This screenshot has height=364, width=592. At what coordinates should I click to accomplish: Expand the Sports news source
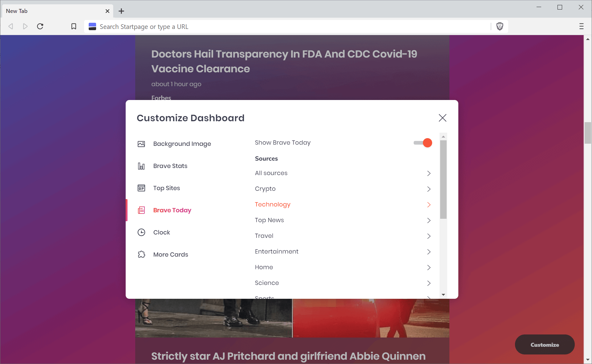pyautogui.click(x=429, y=298)
